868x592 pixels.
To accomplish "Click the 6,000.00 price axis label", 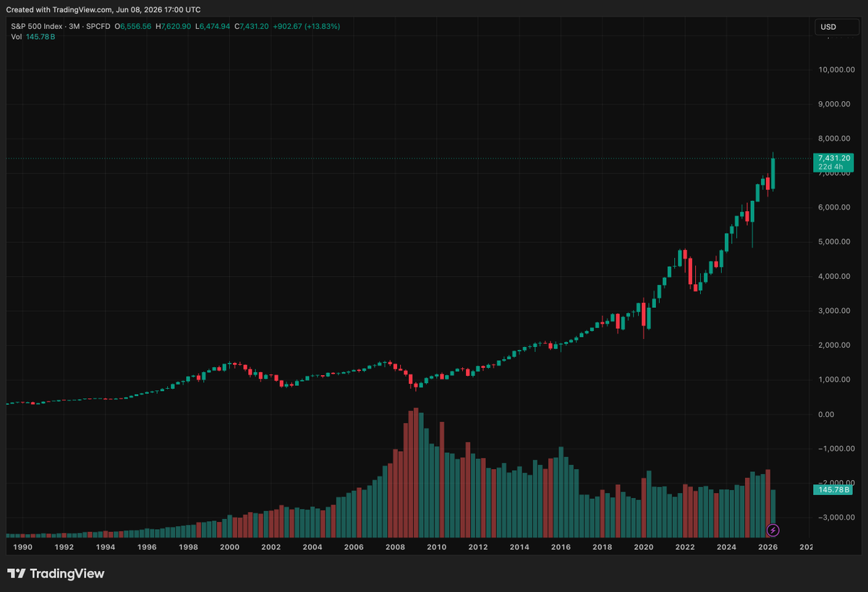I will (x=835, y=207).
